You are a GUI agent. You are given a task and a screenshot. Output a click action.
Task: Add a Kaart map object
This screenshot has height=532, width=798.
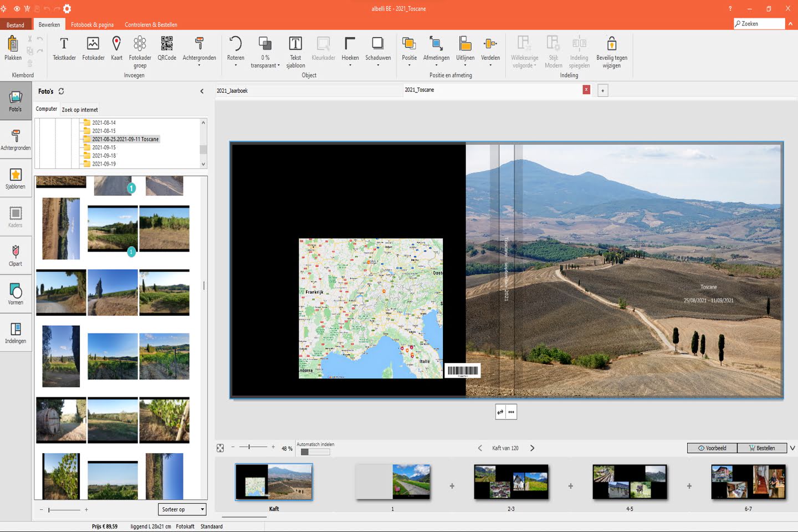click(116, 48)
